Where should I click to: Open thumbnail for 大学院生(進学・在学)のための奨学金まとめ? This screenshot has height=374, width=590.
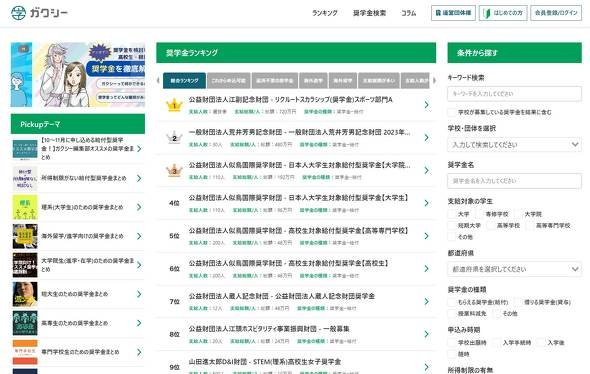pos(25,265)
